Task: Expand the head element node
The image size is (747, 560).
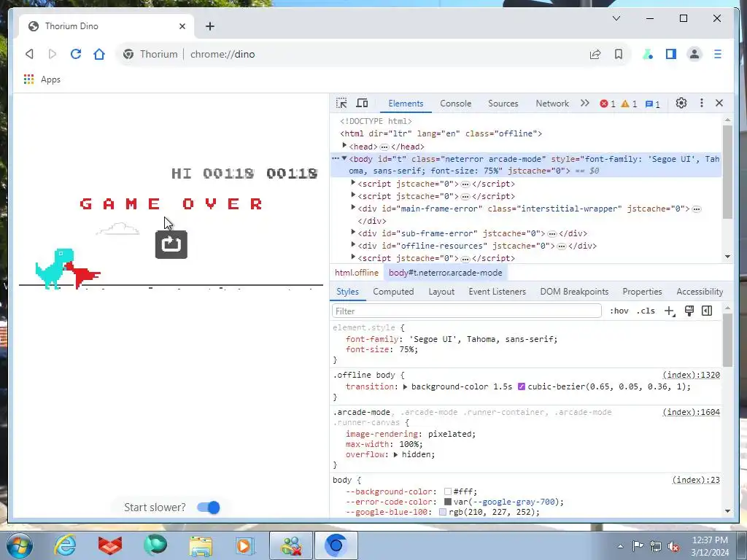Action: [344, 146]
